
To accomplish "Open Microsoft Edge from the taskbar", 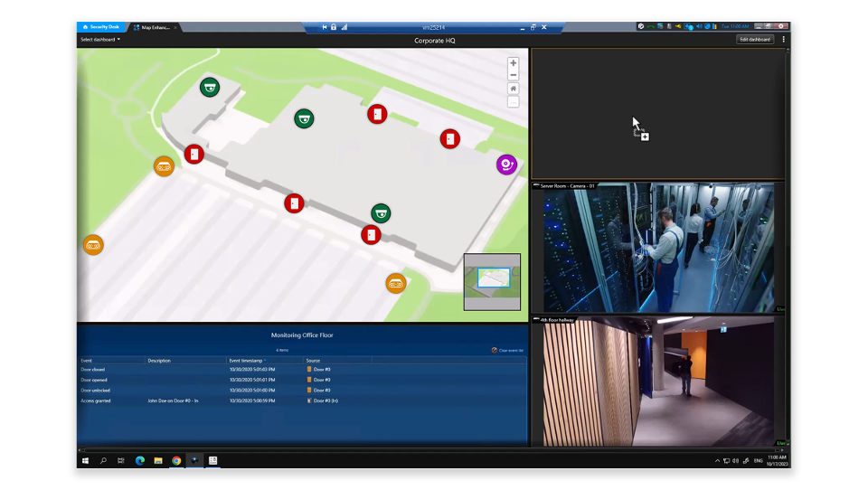I will pyautogui.click(x=140, y=461).
